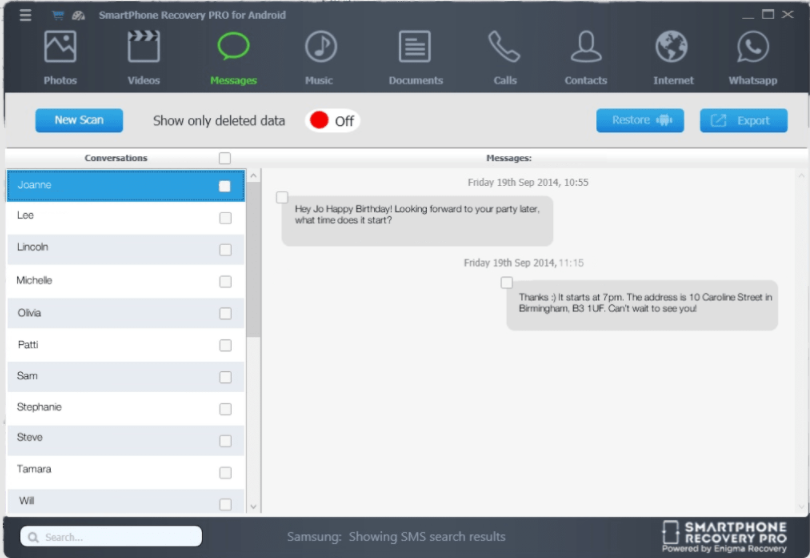Select the 'Happy Birthday' message checkbox
The height and width of the screenshot is (558, 810).
pos(282,197)
